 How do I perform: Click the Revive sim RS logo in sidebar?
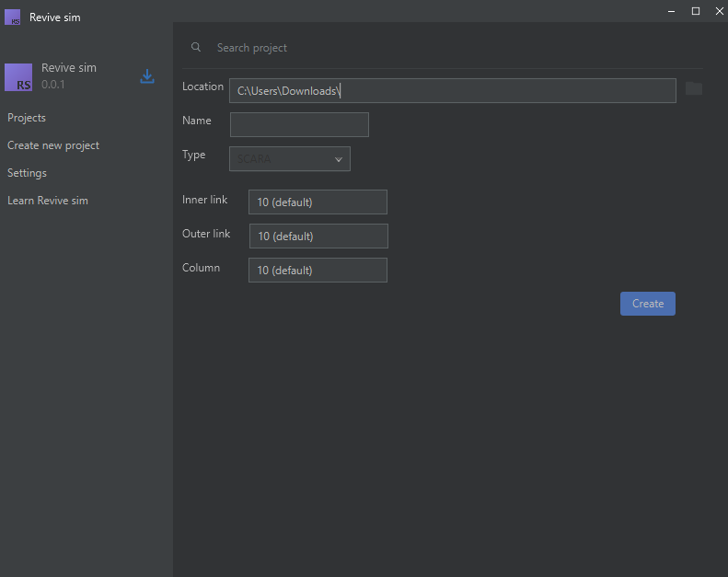18,77
